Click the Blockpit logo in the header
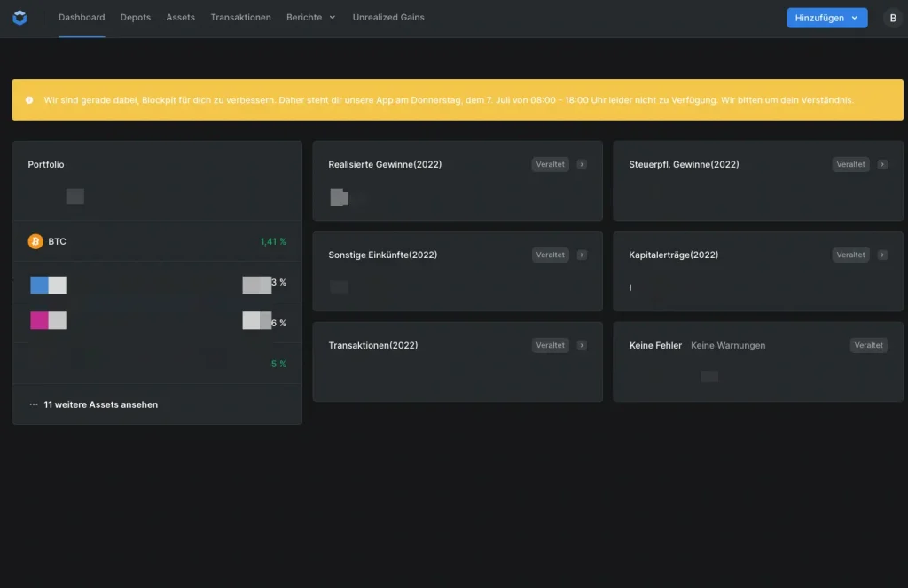The image size is (908, 588). (20, 18)
